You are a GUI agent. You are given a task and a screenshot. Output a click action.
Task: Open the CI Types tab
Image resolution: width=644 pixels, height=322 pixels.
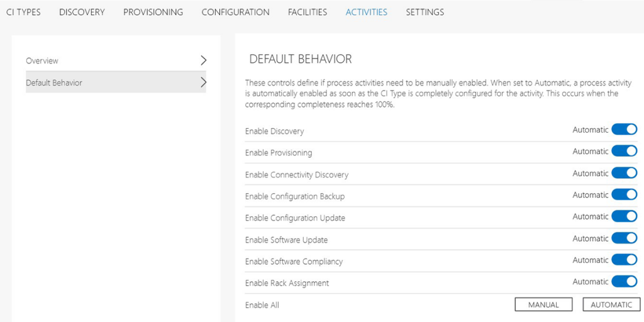tap(23, 12)
